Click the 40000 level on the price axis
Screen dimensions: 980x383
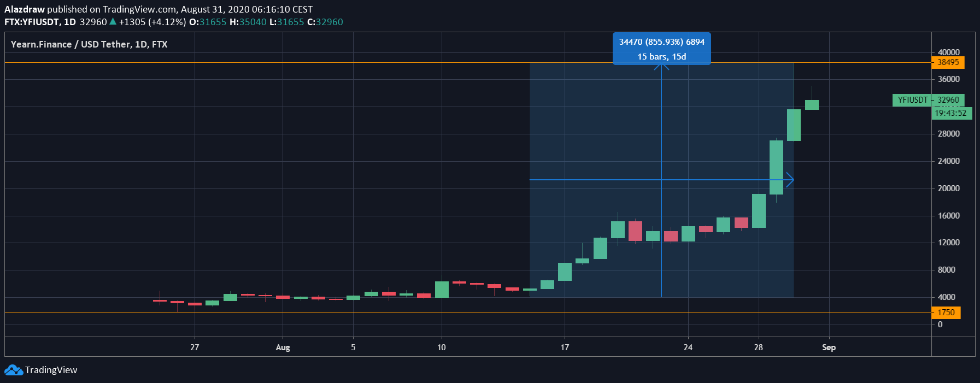[948, 52]
